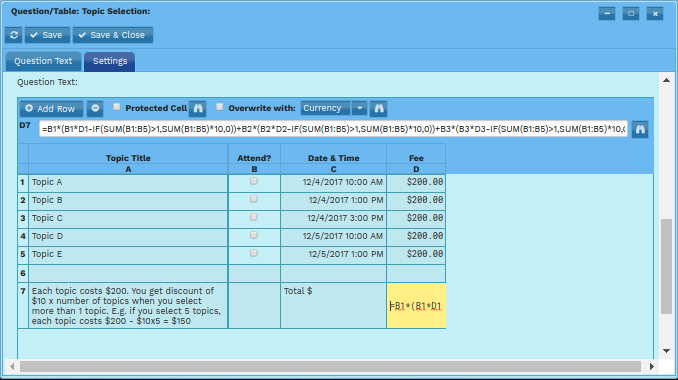Check the Attend box for Topic A
The width and height of the screenshot is (678, 380).
[254, 181]
